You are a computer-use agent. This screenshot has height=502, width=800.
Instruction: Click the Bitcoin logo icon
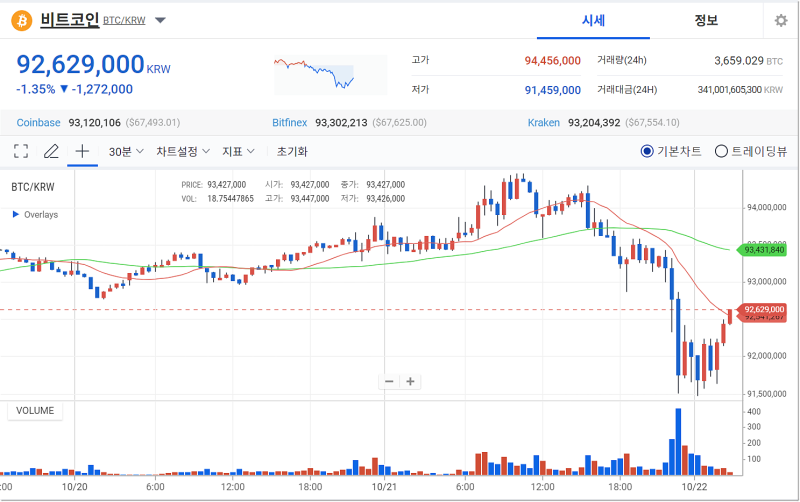tap(21, 20)
